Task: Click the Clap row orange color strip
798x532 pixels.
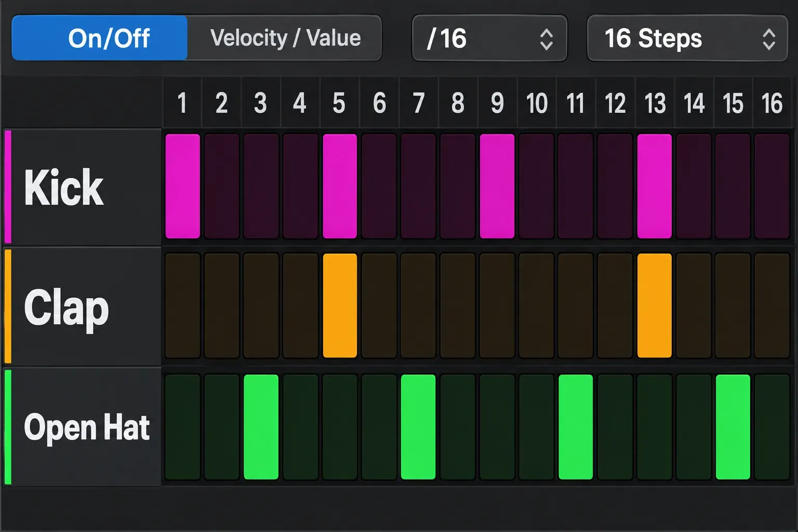Action: click(x=8, y=306)
